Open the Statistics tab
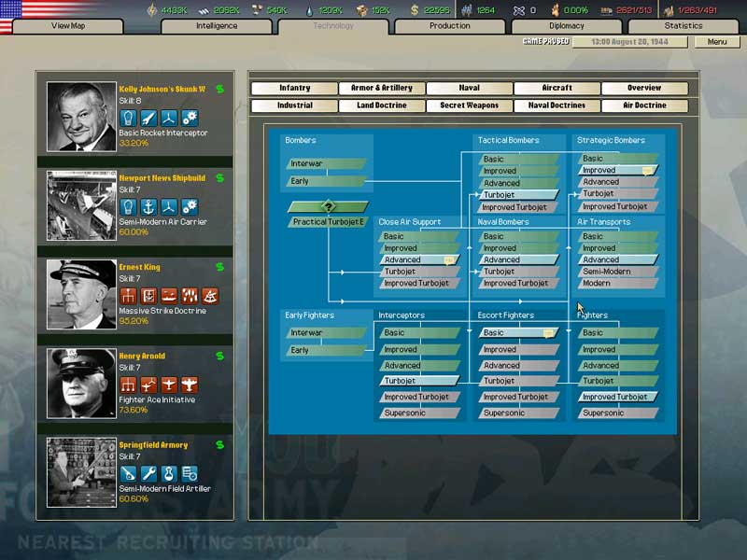Viewport: 747px width, 560px height. (x=684, y=26)
